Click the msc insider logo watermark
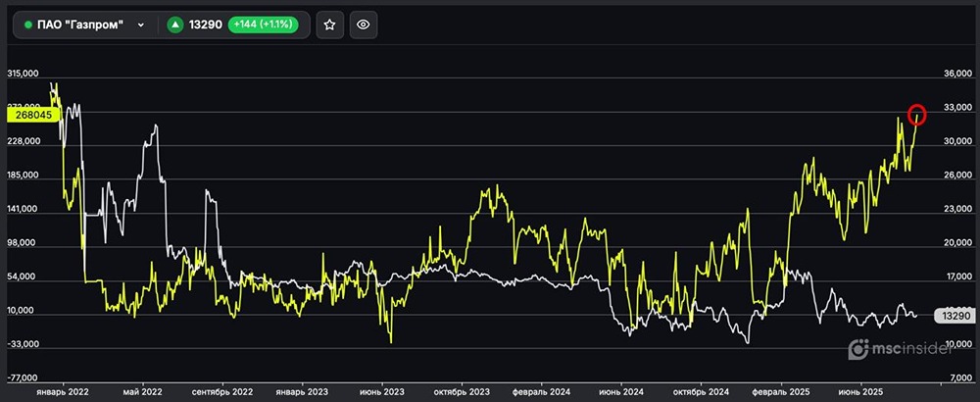This screenshot has height=402, width=980. pyautogui.click(x=906, y=349)
